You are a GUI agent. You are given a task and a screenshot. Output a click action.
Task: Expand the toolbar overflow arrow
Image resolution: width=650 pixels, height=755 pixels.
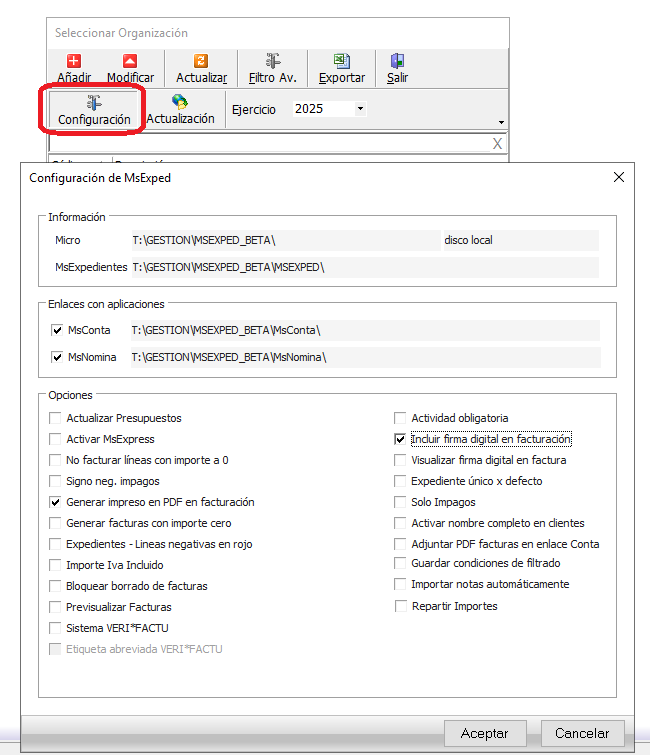tap(501, 122)
